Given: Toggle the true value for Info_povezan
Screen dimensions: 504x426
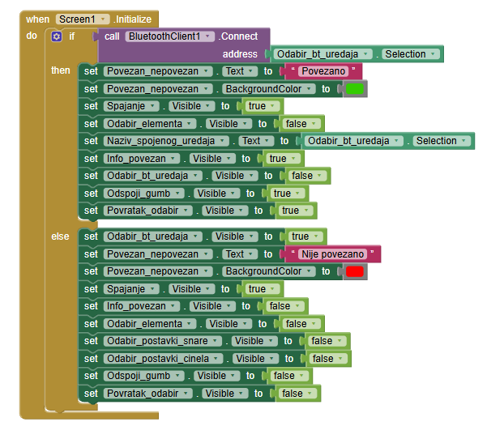Looking at the screenshot, I should click(x=281, y=159).
